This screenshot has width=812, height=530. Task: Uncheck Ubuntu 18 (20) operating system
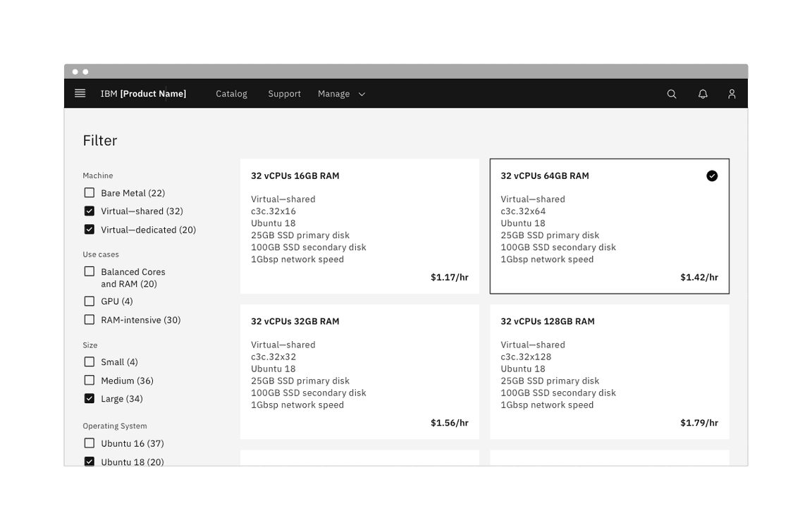tap(89, 461)
